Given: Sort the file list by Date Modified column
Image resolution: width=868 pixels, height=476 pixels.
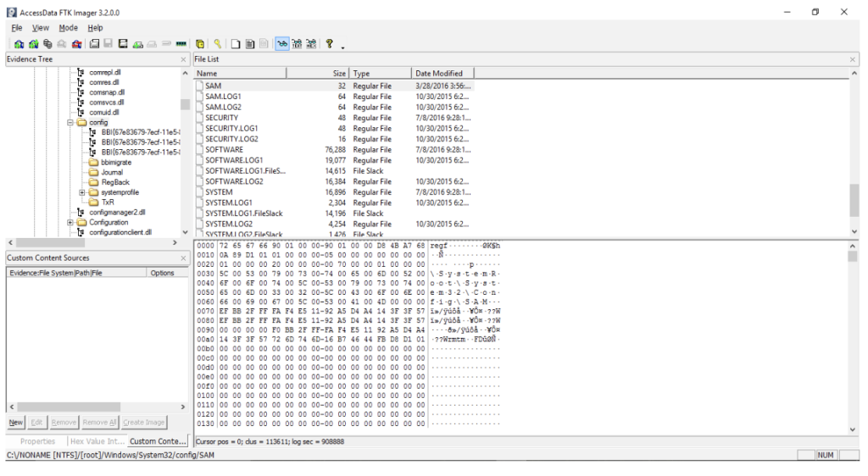Looking at the screenshot, I should 438,74.
